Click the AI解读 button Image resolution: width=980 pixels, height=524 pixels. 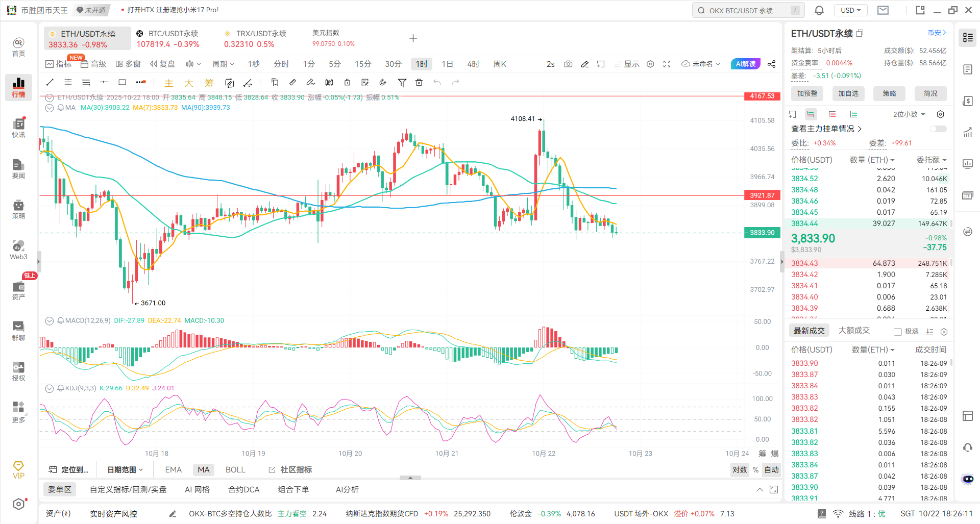point(745,64)
